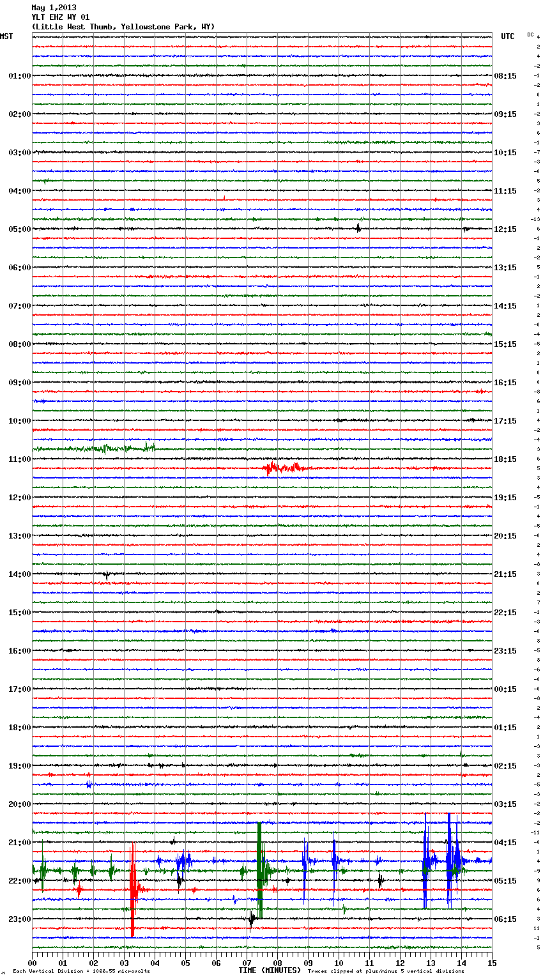Click the UTC time label "00:15"
Viewport: 543px width, 980px height.
coord(505,689)
